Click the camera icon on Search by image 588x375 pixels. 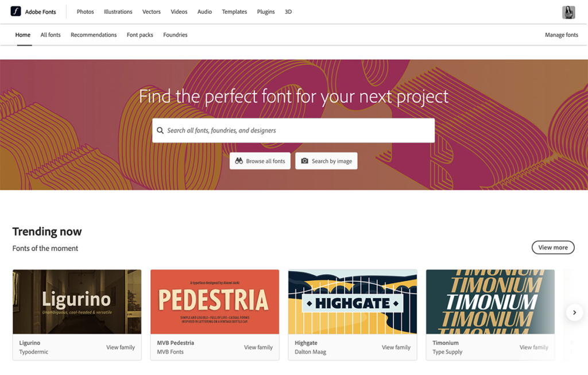pyautogui.click(x=304, y=161)
